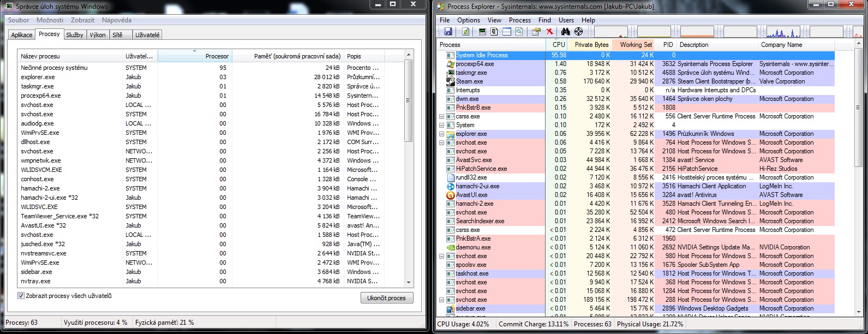Click the procexp64.exe process icon
Screen dimensions: 868x334
pos(451,64)
